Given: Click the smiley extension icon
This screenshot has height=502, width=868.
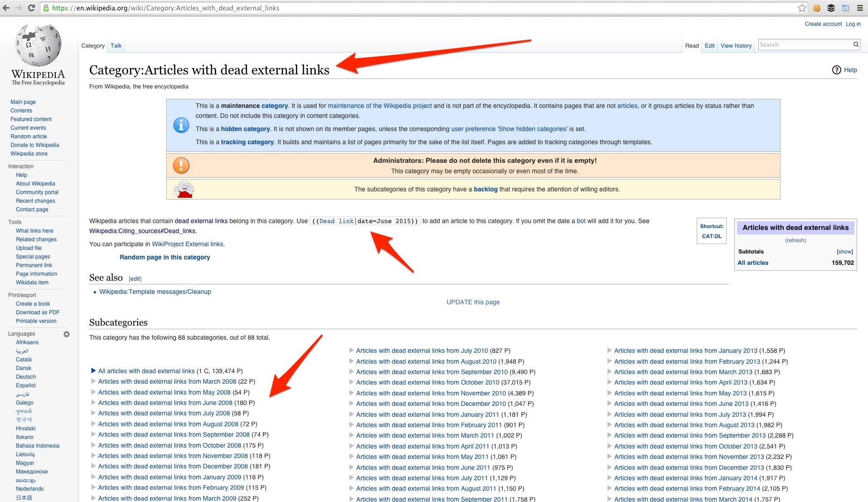Looking at the screenshot, I should 816,7.
